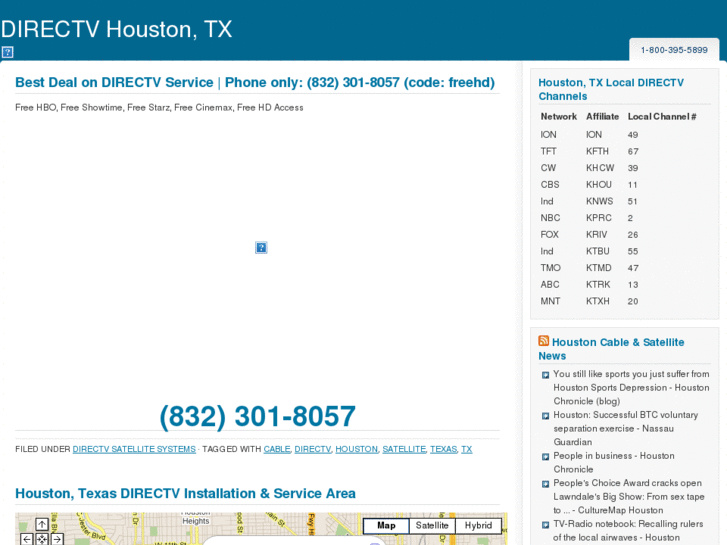
Task: Open Best Deal on DIRECTV Service heading link
Action: point(255,82)
